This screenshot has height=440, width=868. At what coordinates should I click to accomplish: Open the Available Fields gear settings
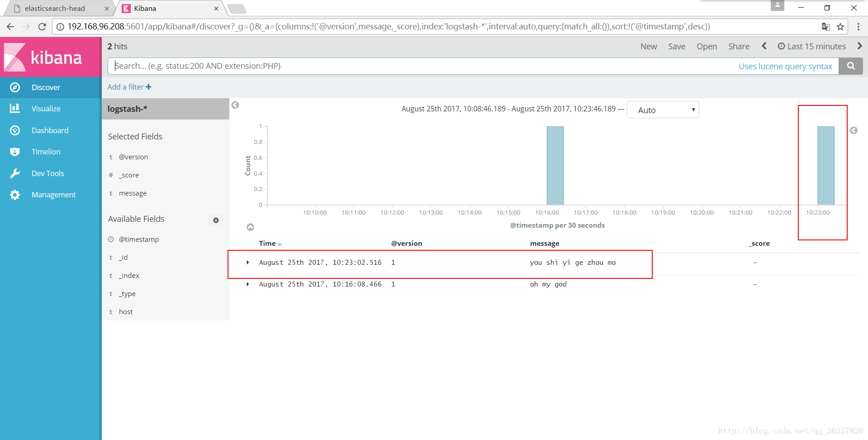216,220
